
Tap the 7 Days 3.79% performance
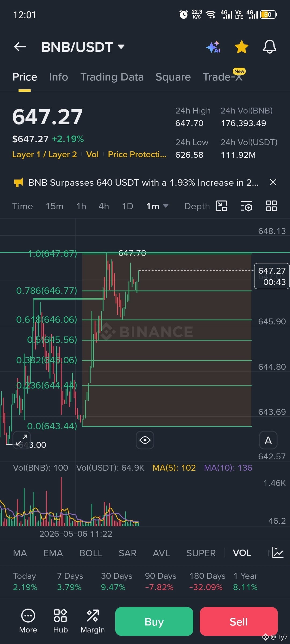coord(70,581)
